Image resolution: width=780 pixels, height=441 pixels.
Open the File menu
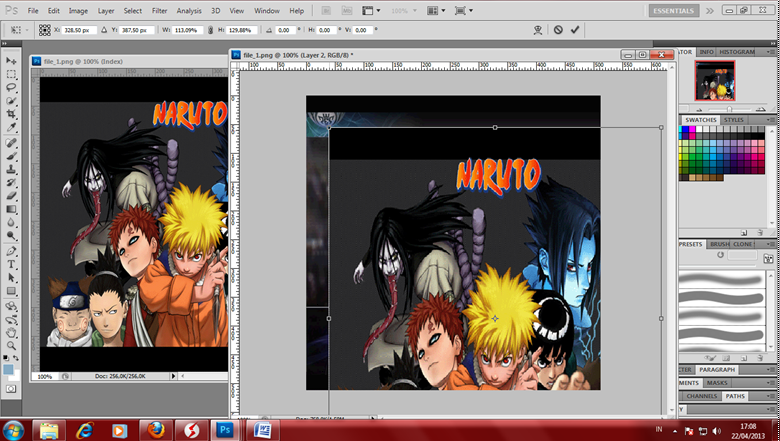click(x=33, y=10)
